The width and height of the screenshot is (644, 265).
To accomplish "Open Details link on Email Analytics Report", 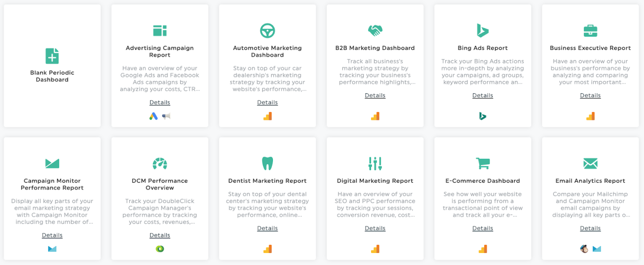I will pos(590,228).
